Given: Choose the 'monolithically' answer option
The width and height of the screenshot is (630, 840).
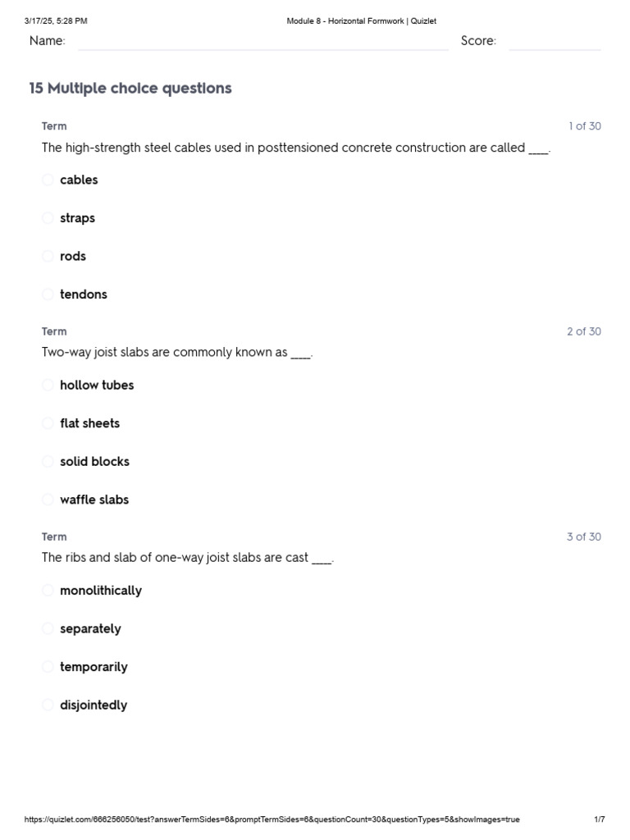Looking at the screenshot, I should click(48, 590).
